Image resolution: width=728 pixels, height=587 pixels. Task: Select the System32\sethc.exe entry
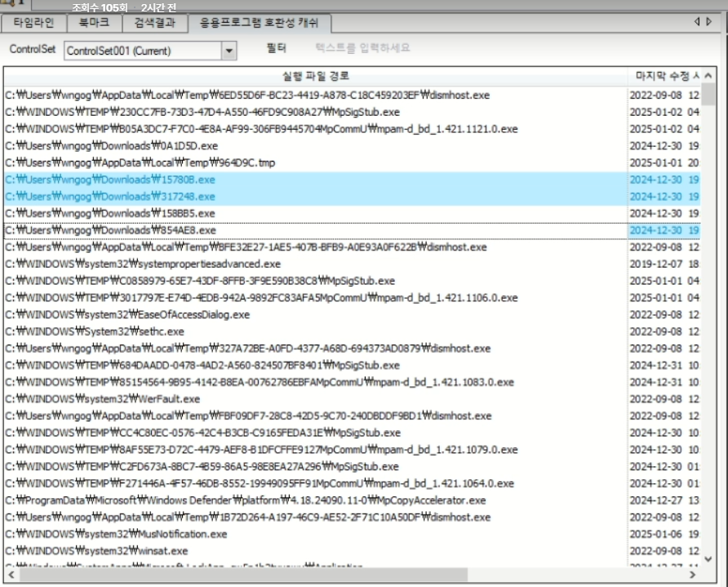pos(95,331)
